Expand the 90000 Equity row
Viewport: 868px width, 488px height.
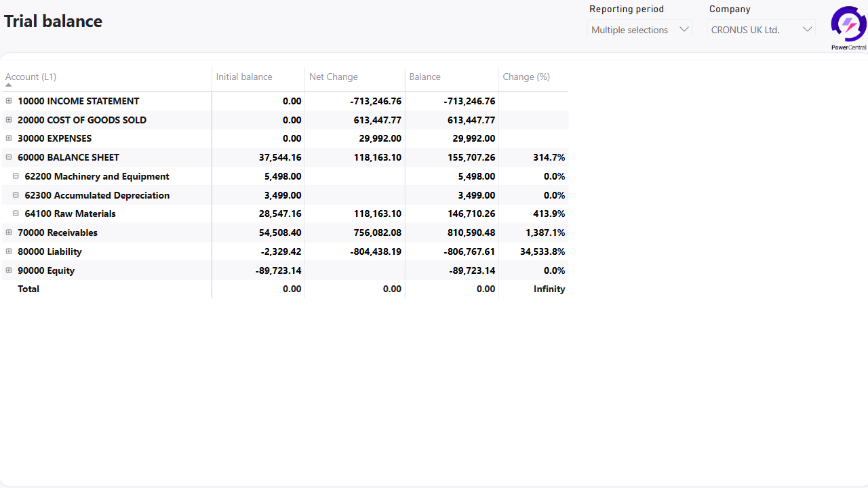(x=9, y=270)
